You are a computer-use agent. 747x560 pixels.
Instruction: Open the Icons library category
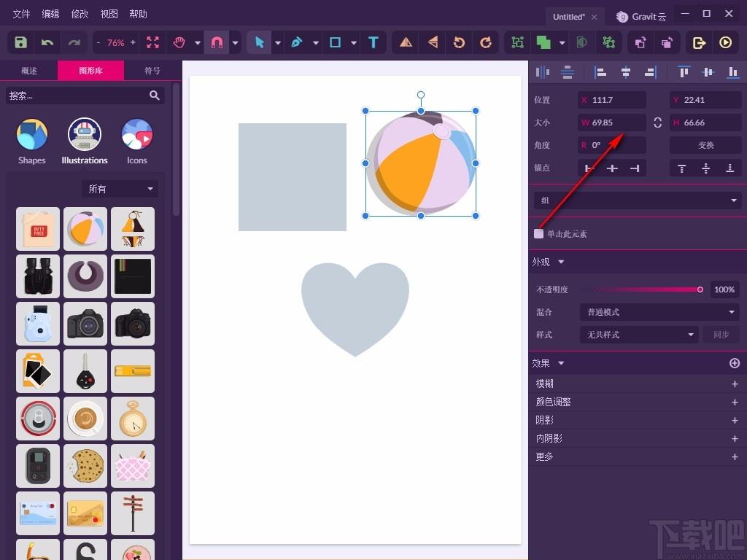(137, 141)
